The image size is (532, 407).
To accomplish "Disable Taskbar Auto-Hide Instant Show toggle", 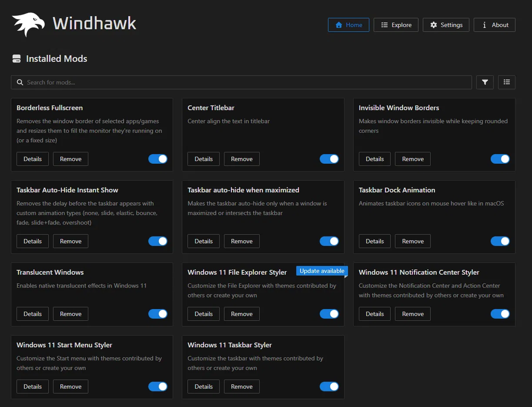I will pyautogui.click(x=158, y=241).
